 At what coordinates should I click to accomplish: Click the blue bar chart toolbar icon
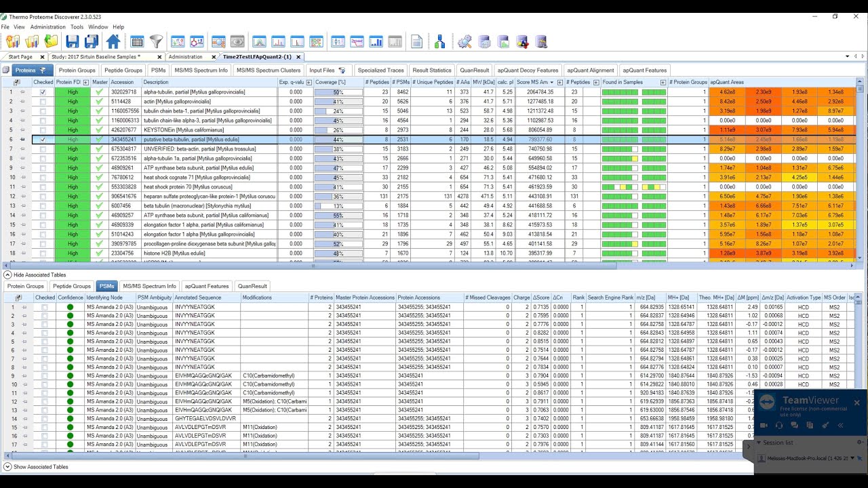coord(376,41)
